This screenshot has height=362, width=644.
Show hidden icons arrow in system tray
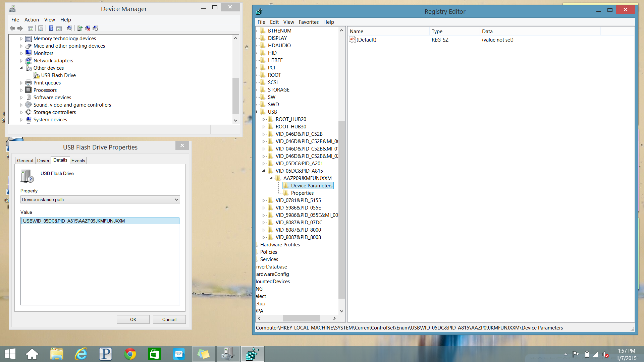pyautogui.click(x=566, y=354)
